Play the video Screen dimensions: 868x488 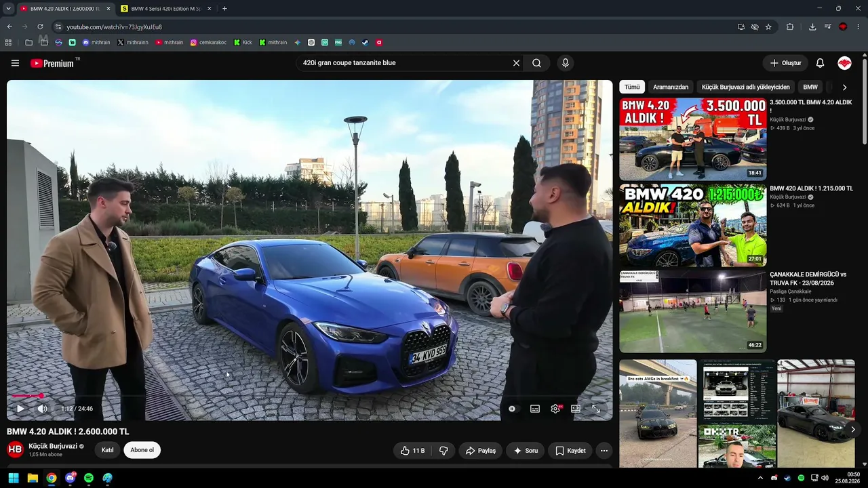coord(20,409)
